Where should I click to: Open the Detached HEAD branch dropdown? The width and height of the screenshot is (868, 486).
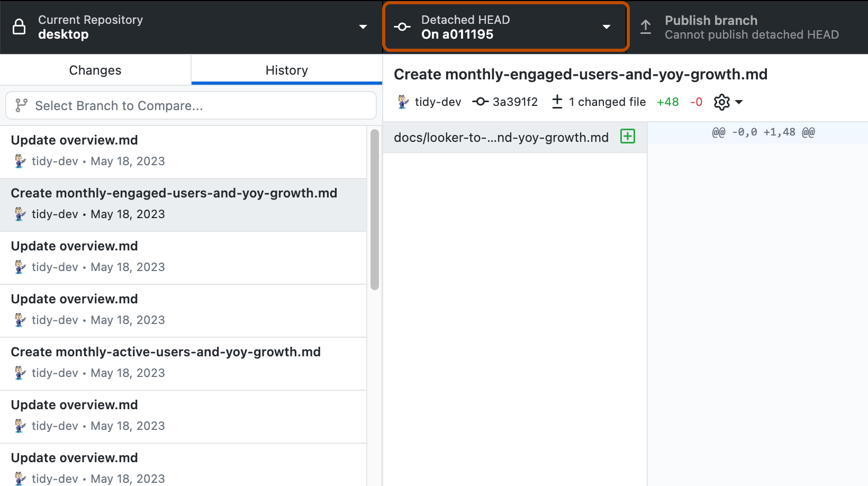click(x=606, y=26)
